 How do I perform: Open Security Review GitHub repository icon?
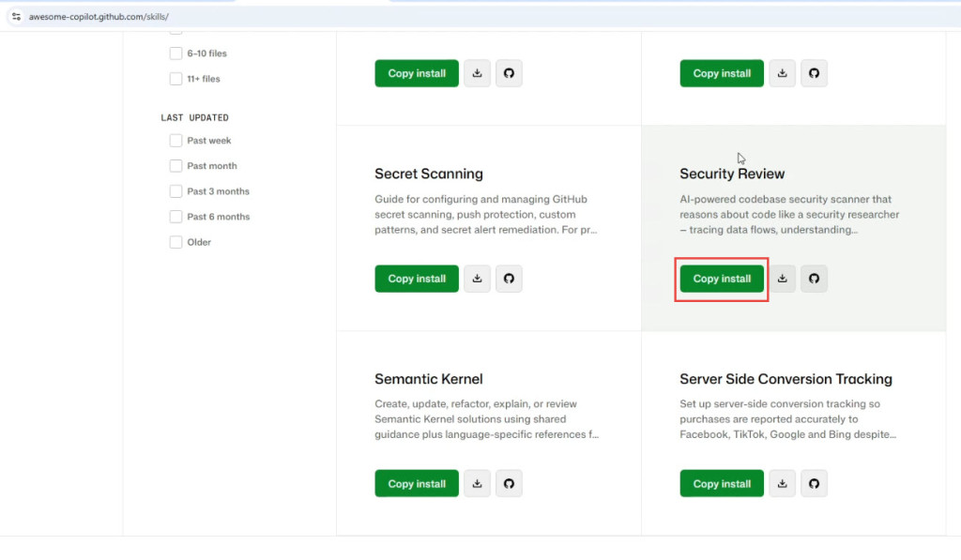coord(814,279)
